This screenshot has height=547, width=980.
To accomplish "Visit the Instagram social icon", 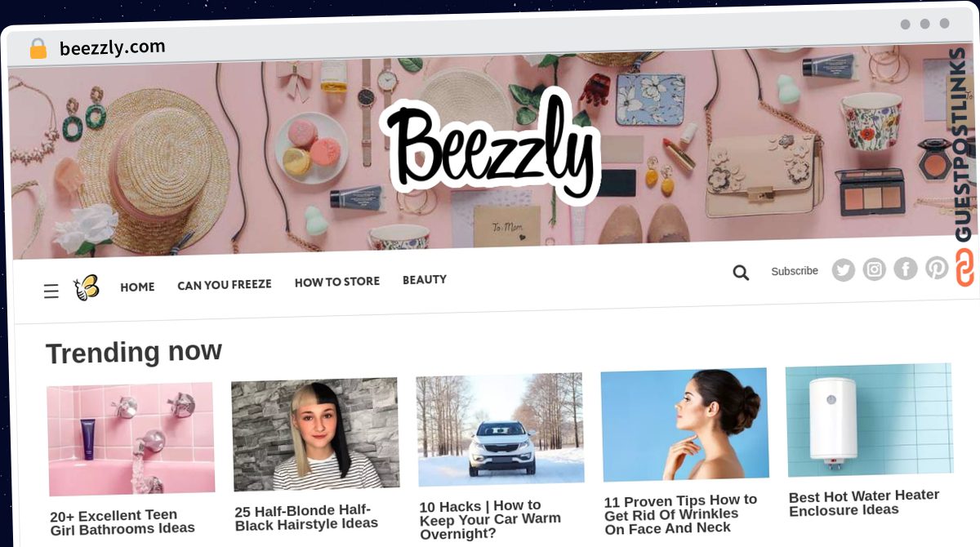I will [874, 269].
